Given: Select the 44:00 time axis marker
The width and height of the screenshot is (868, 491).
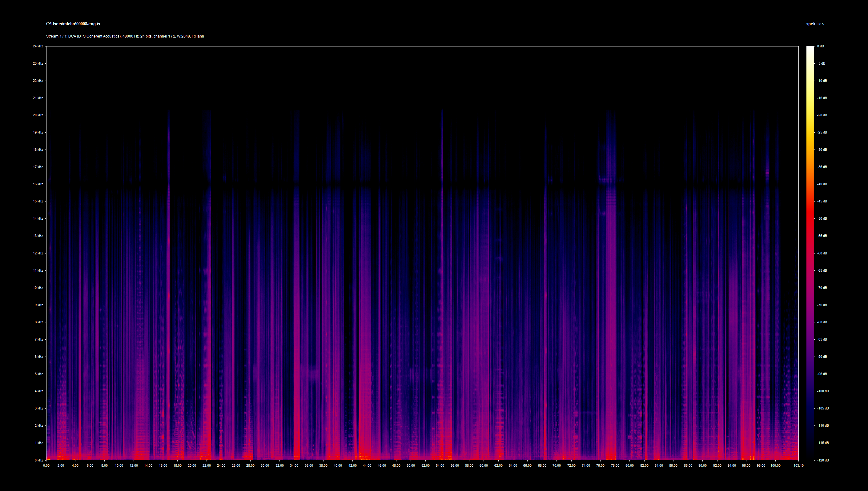Looking at the screenshot, I should coord(367,466).
